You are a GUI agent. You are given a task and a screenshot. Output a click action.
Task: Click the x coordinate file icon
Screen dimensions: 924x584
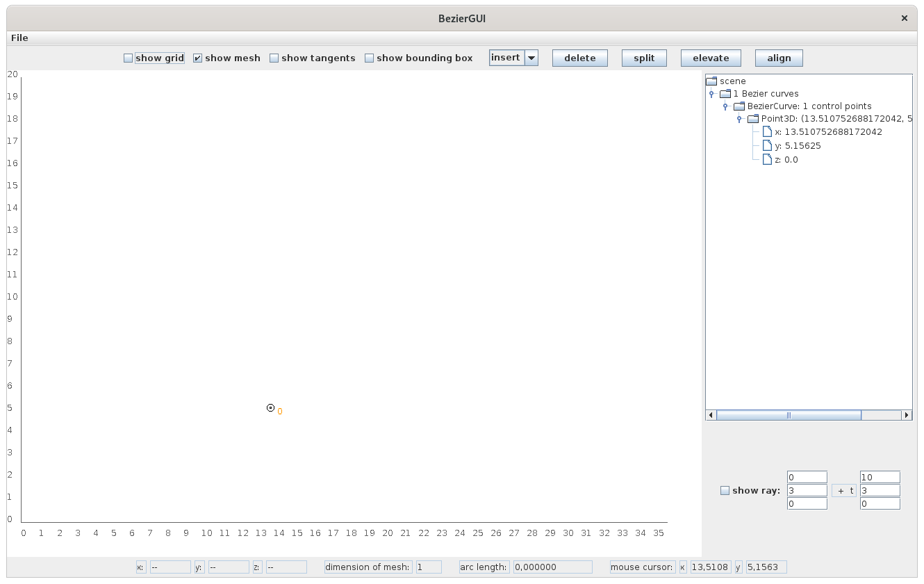point(767,132)
